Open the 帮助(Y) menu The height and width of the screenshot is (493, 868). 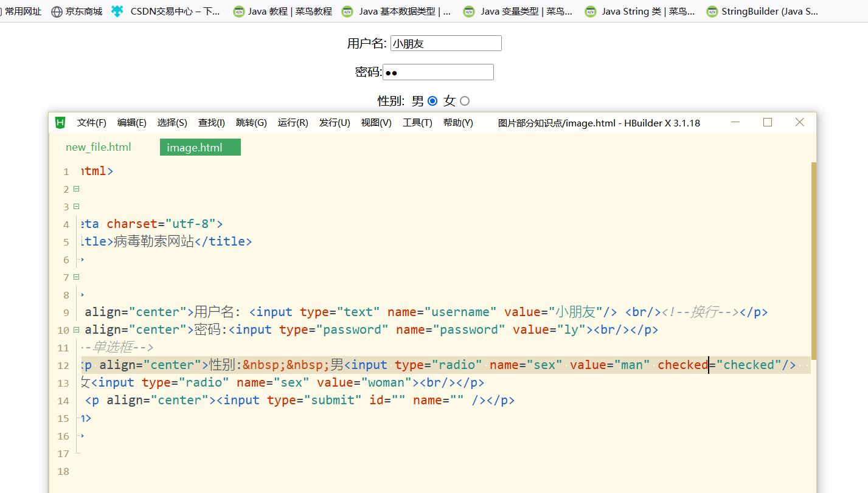click(458, 123)
